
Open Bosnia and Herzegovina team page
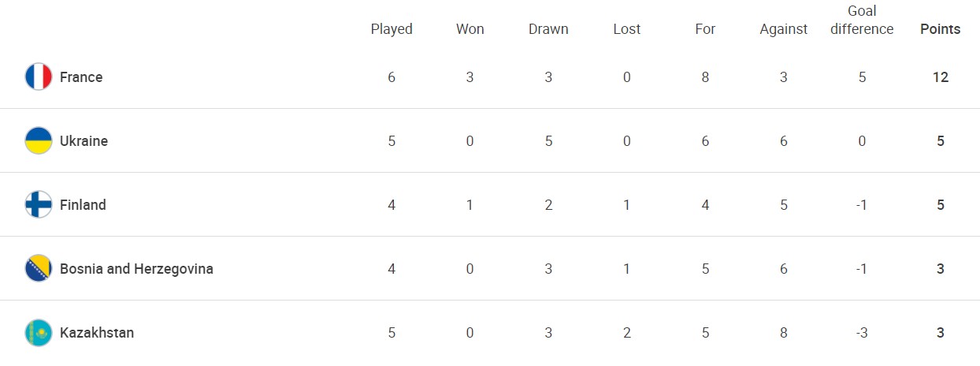[x=136, y=269]
